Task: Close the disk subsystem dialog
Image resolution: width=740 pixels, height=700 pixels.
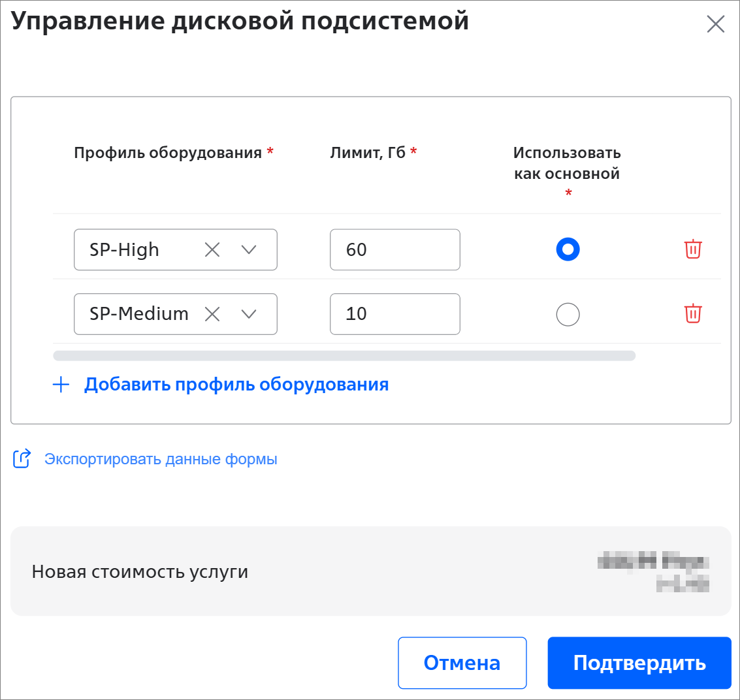Action: 715,24
